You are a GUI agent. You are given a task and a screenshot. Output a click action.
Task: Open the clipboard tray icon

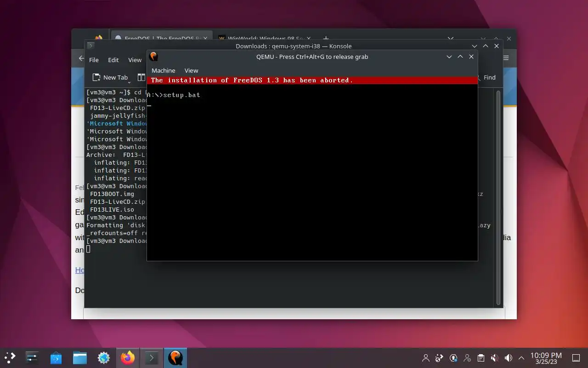(481, 358)
